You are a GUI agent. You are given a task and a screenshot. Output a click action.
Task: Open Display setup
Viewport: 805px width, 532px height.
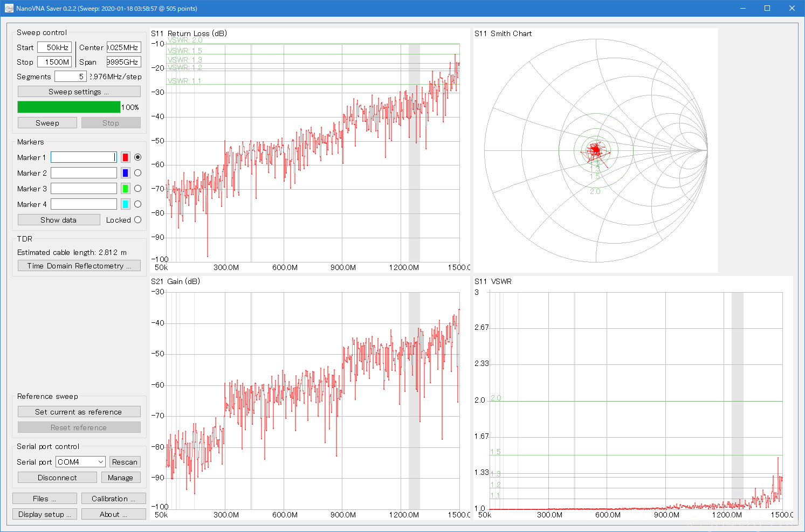coord(45,514)
